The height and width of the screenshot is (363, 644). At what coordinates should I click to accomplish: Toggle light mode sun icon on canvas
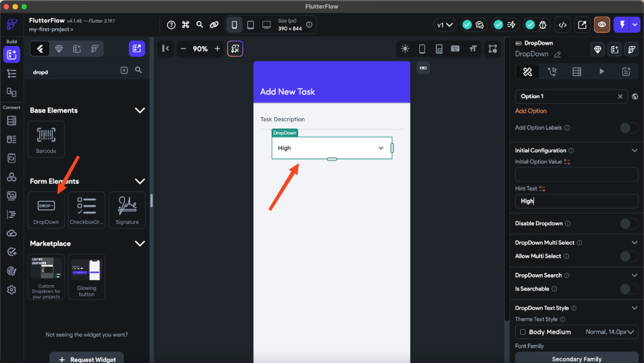tap(405, 49)
